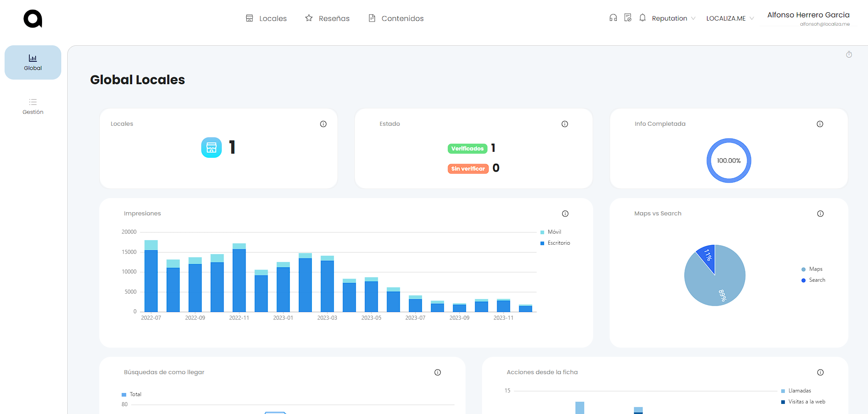Click the Localiza logo in the header
This screenshot has width=868, height=414.
tap(33, 19)
